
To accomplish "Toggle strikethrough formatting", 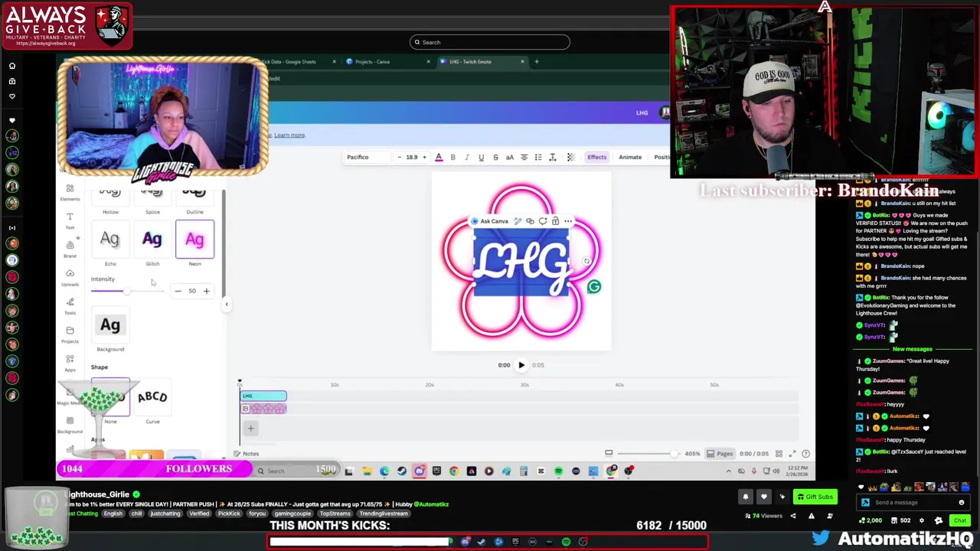I will (x=495, y=157).
